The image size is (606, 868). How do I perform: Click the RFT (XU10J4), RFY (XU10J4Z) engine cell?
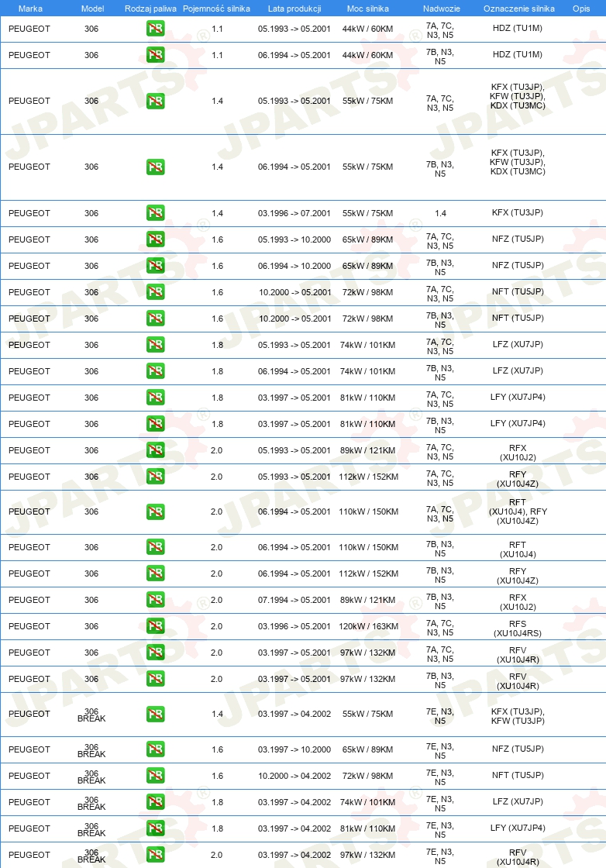click(x=518, y=511)
